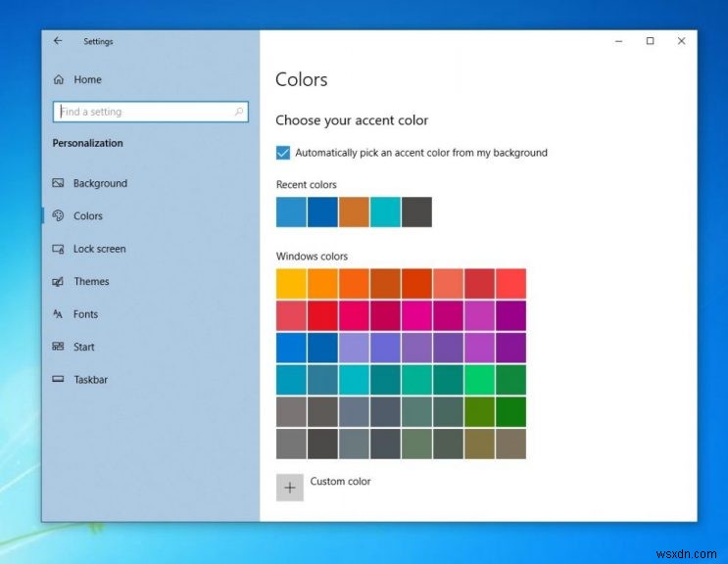Select the dark gray recent color swatch
Image resolution: width=728 pixels, height=564 pixels.
[416, 211]
